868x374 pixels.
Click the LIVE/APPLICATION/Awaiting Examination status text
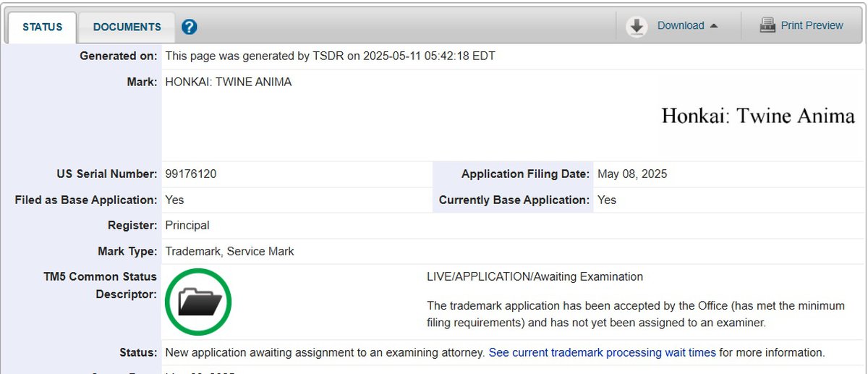(x=535, y=277)
